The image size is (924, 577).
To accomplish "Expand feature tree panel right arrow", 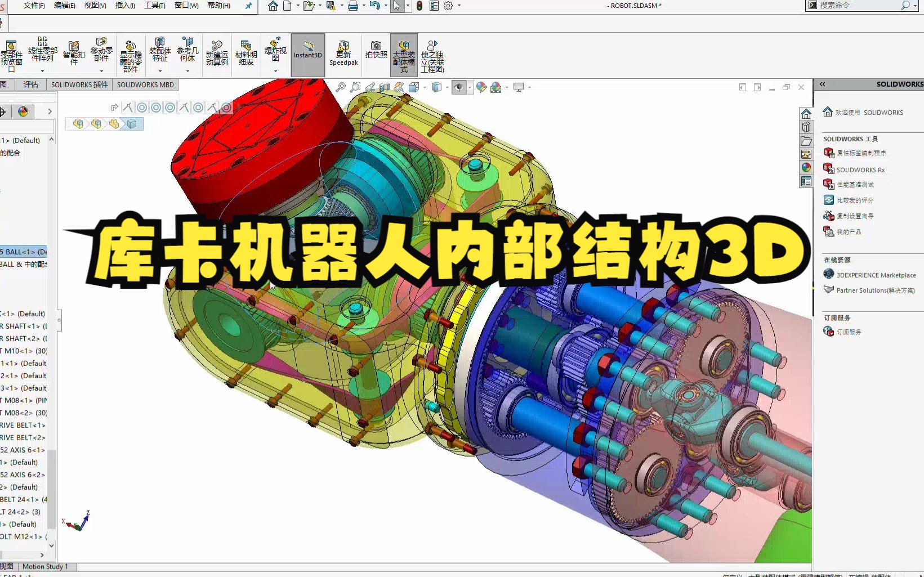I will (50, 111).
